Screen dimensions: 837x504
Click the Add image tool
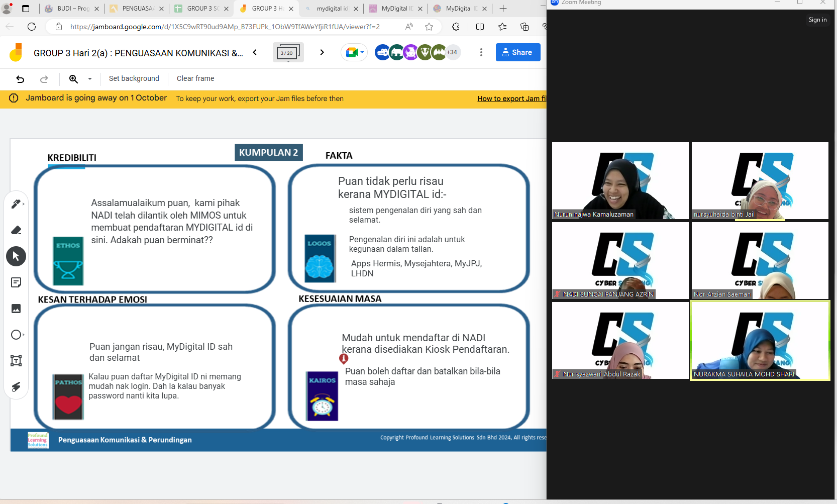[x=16, y=309]
